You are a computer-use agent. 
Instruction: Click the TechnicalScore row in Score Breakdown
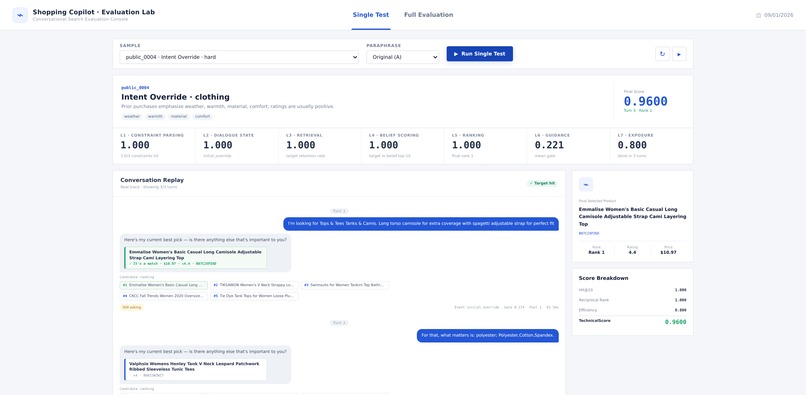tap(632, 322)
